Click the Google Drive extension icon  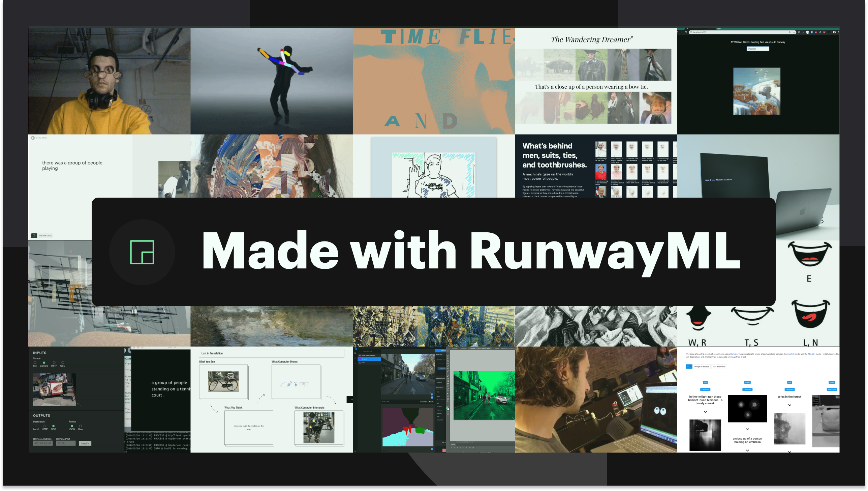(x=820, y=32)
